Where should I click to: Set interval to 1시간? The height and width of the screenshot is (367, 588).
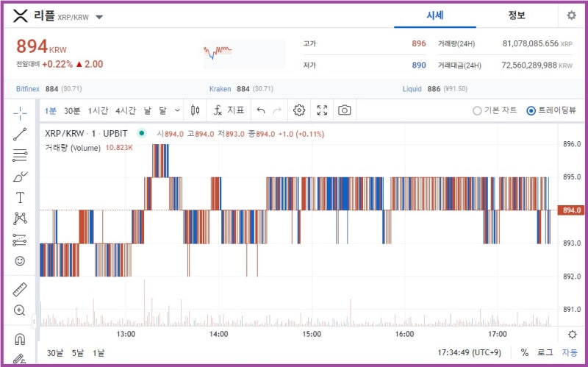click(x=98, y=111)
